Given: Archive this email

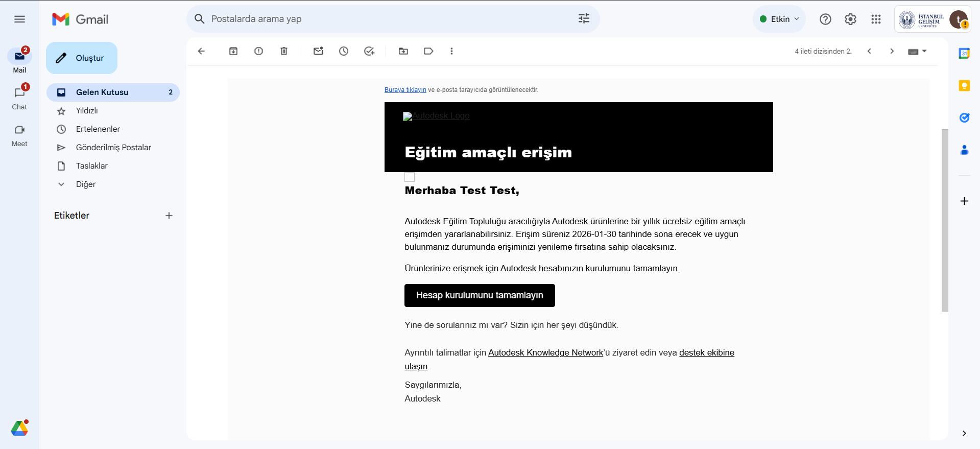Looking at the screenshot, I should (233, 51).
